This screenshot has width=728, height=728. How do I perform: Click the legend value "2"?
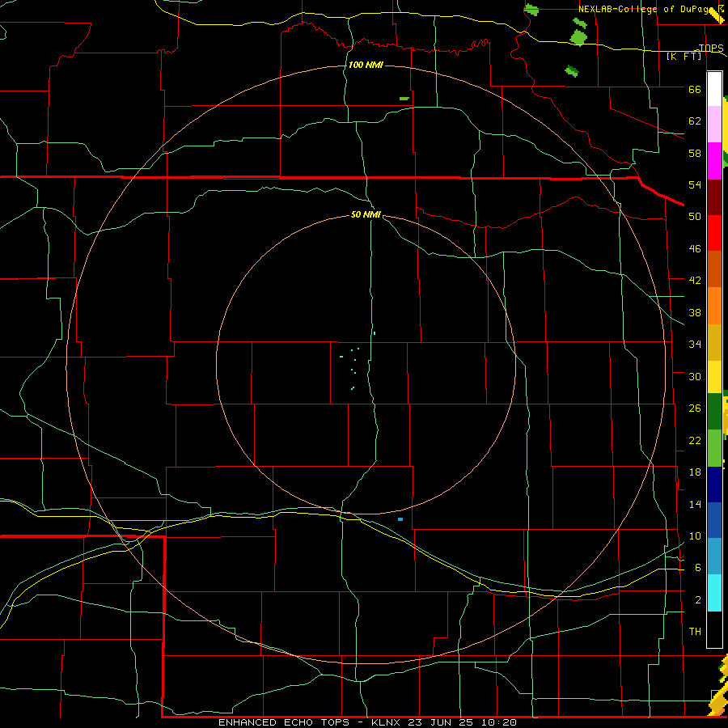[698, 599]
